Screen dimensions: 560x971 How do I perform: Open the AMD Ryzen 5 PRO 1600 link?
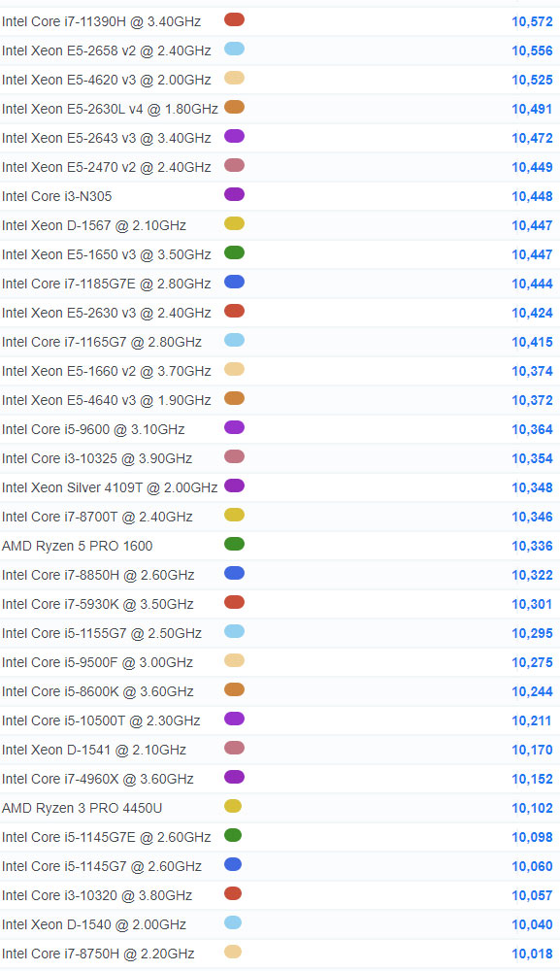(78, 546)
